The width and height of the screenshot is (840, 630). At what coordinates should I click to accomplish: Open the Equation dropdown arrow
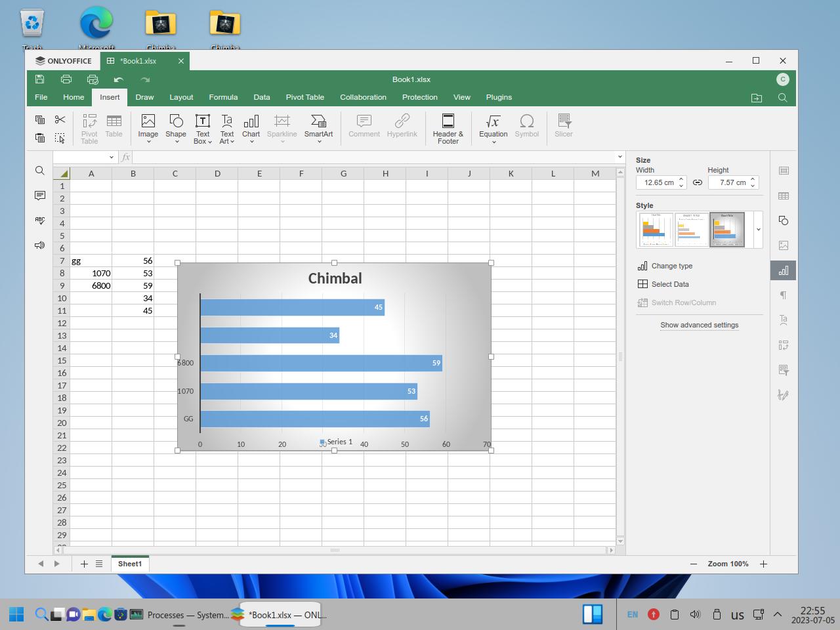coord(493,142)
